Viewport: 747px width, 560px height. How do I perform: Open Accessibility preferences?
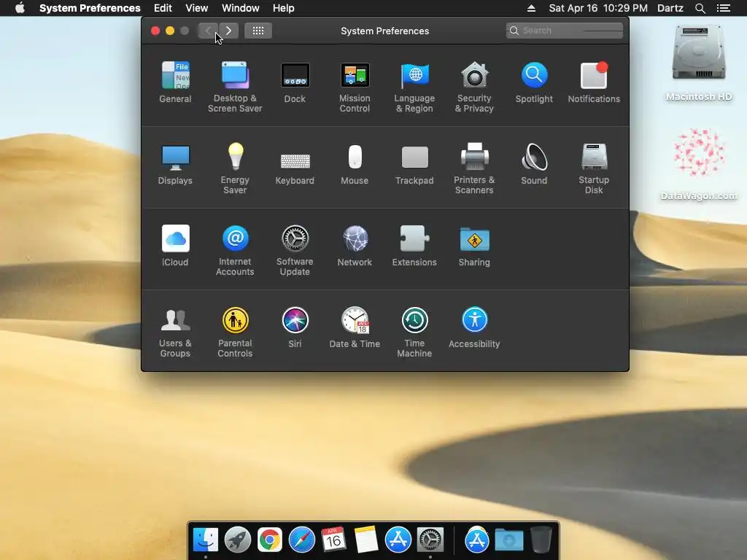pyautogui.click(x=474, y=327)
